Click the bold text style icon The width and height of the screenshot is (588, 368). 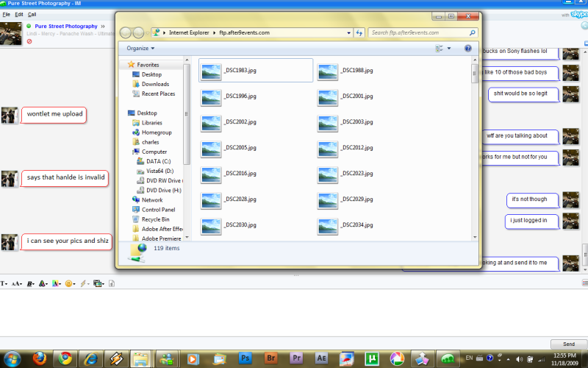[x=30, y=284]
